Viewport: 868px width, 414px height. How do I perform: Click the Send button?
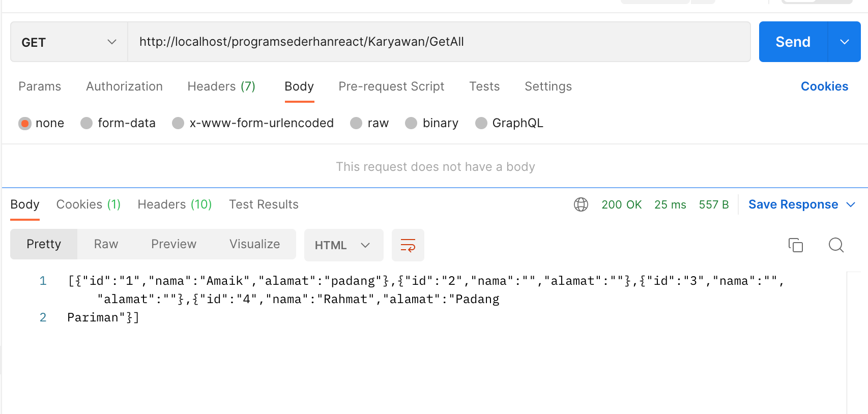coord(793,42)
